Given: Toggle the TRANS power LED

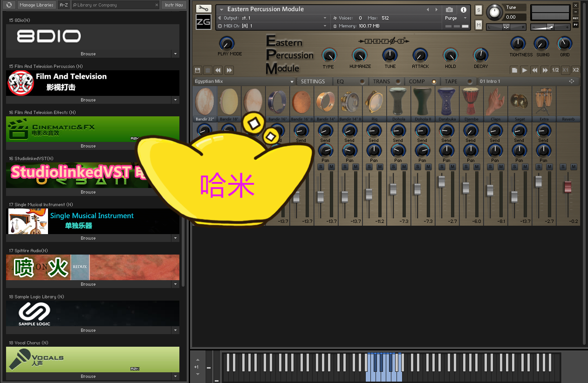Looking at the screenshot, I should 398,81.
